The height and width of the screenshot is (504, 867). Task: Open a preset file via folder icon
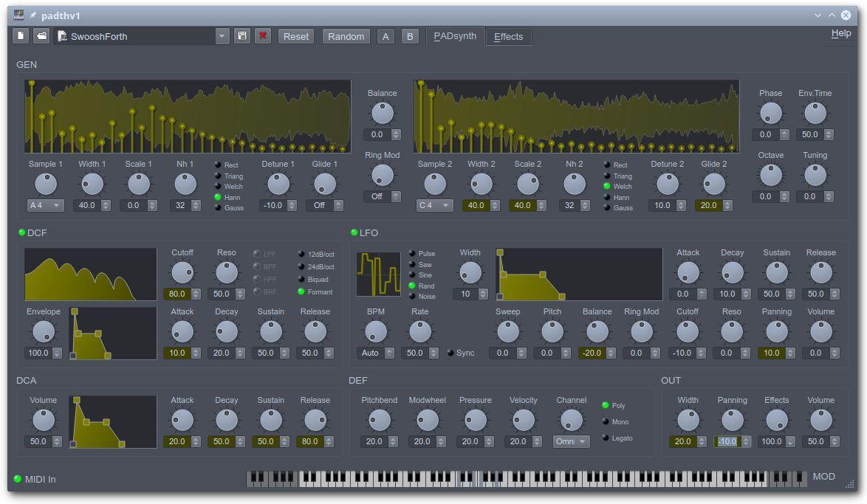[x=41, y=36]
